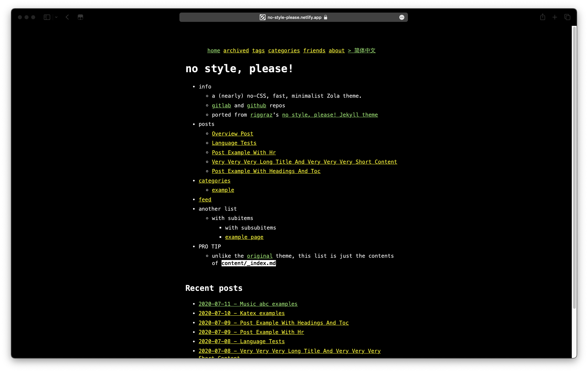This screenshot has width=588, height=372.
Task: Open the tags nav link
Action: tap(258, 50)
